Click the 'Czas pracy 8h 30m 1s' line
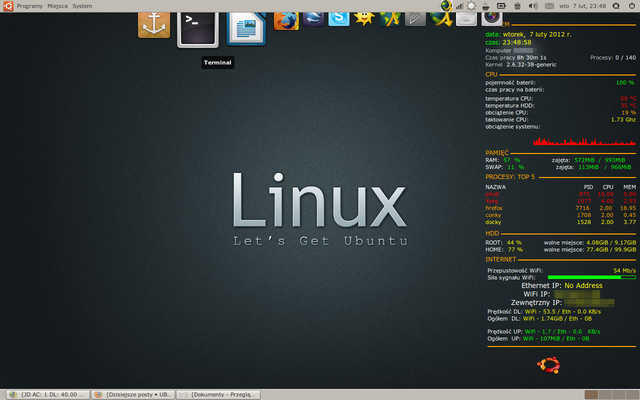The height and width of the screenshot is (400, 640). pyautogui.click(x=516, y=58)
